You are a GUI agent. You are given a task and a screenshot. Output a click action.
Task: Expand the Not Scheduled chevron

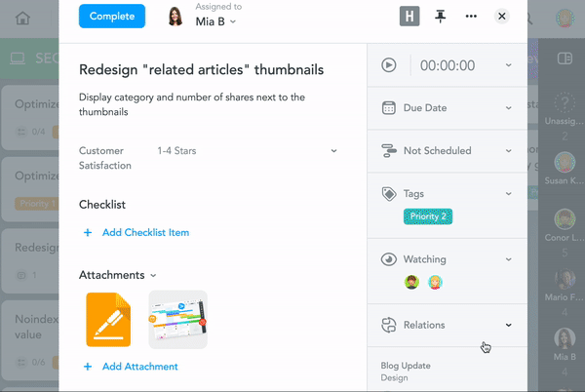click(508, 151)
